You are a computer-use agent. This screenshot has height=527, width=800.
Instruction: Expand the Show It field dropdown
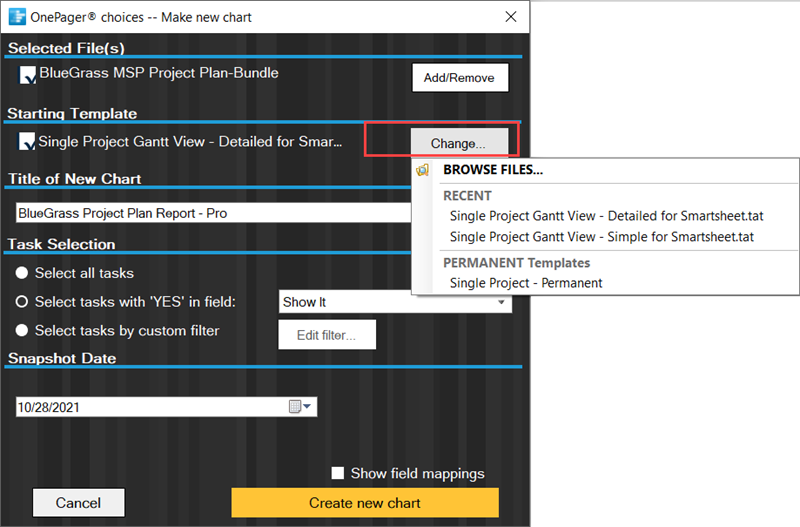coord(501,302)
